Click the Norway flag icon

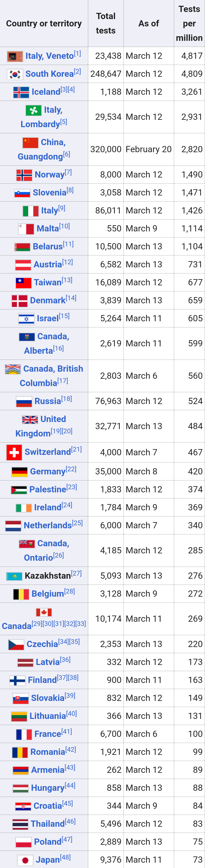click(24, 175)
